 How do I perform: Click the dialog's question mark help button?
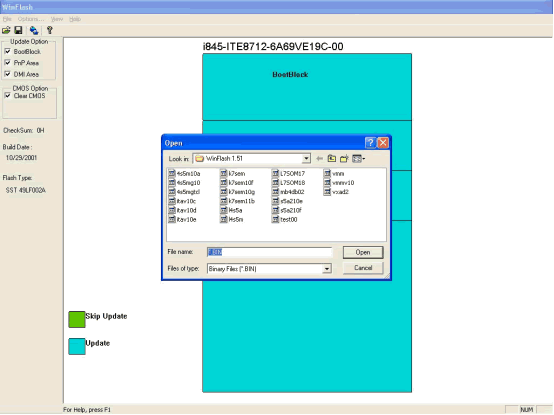click(370, 143)
